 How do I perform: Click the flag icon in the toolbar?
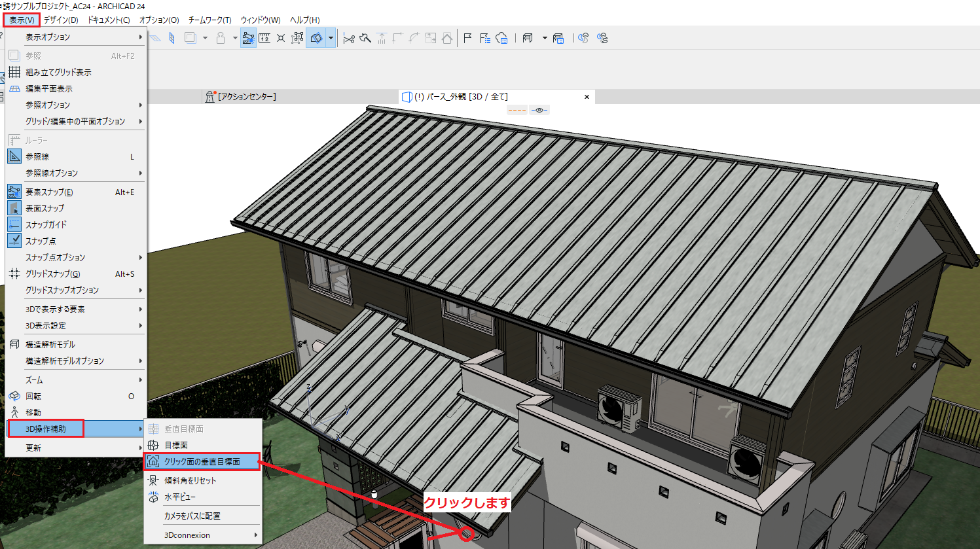point(467,38)
